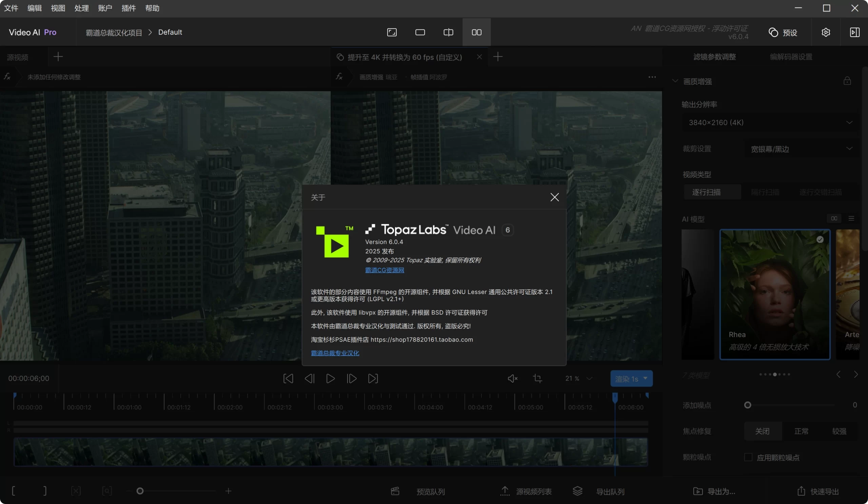Viewport: 868px width, 504px height.
Task: Select single view layout icon
Action: pyautogui.click(x=420, y=32)
